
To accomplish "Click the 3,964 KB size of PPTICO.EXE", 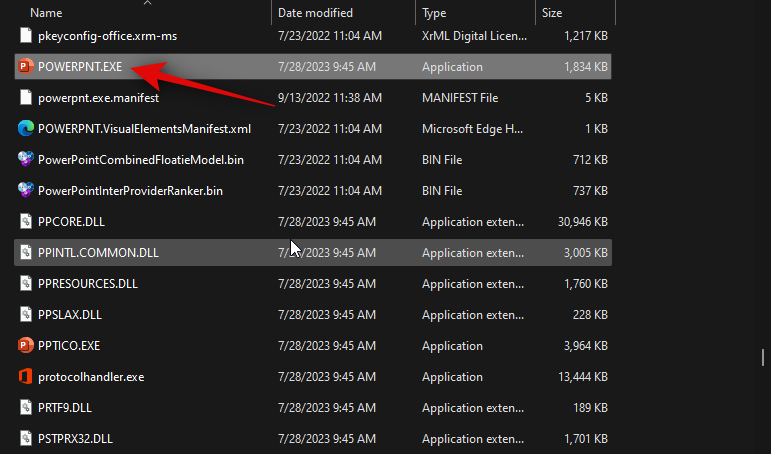I will (x=586, y=346).
